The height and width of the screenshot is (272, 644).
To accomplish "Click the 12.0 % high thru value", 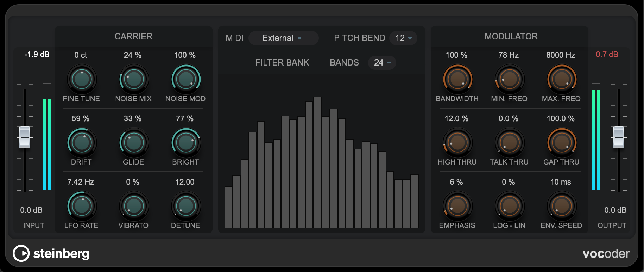I will coord(456,118).
